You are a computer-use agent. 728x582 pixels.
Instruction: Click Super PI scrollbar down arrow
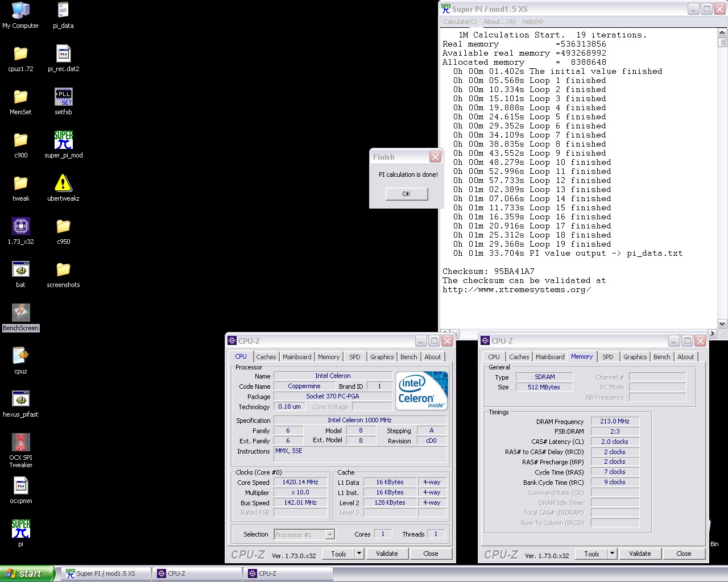(722, 324)
